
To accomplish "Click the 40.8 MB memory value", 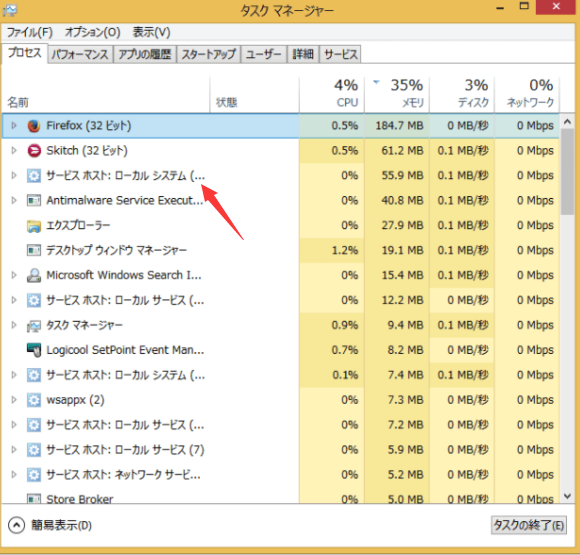I will [402, 201].
